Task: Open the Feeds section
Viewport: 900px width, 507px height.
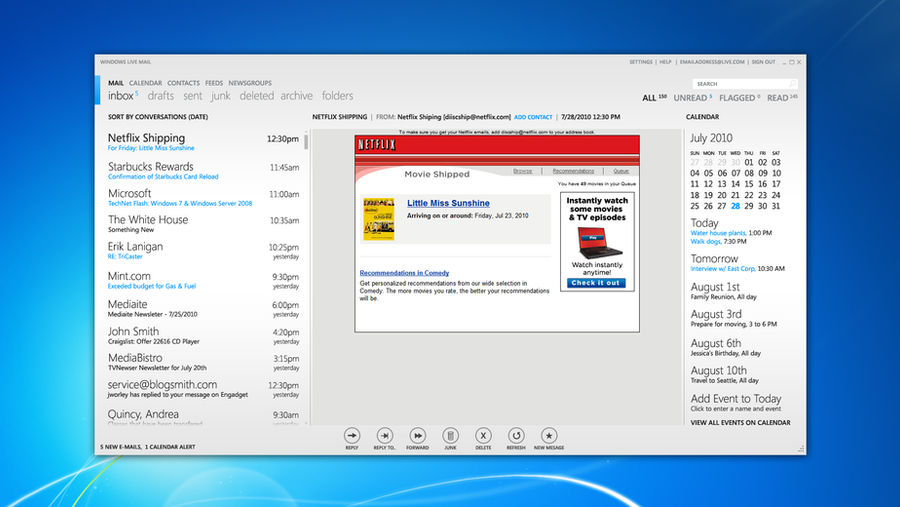Action: coord(214,83)
